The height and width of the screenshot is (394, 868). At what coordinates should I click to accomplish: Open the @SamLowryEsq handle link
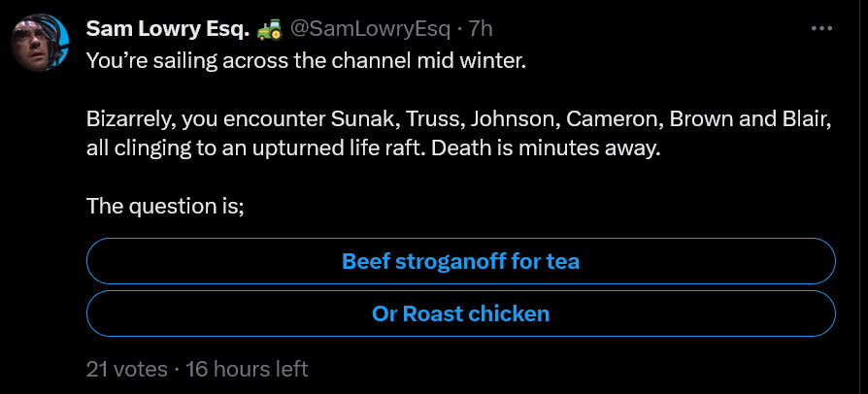click(x=372, y=30)
